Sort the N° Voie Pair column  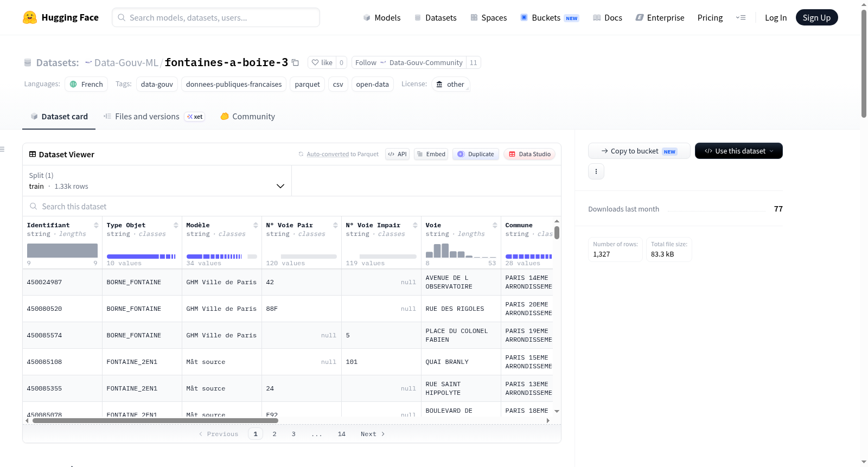[x=335, y=225]
